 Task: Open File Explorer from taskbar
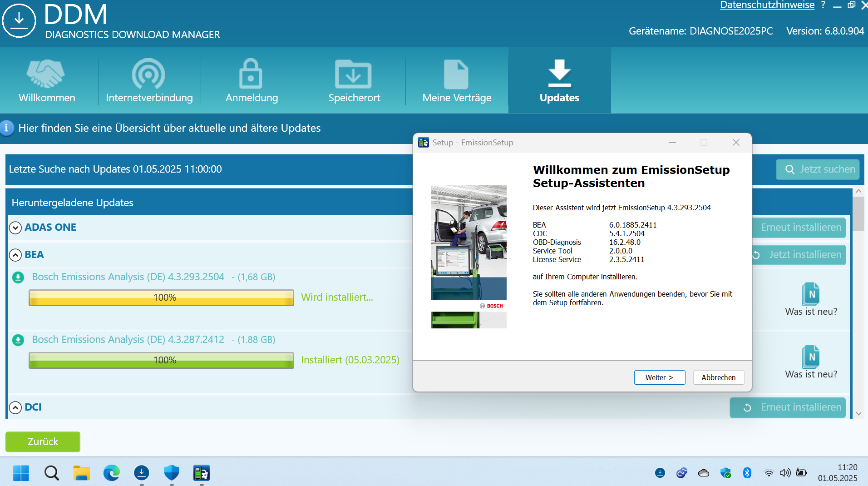(82, 473)
